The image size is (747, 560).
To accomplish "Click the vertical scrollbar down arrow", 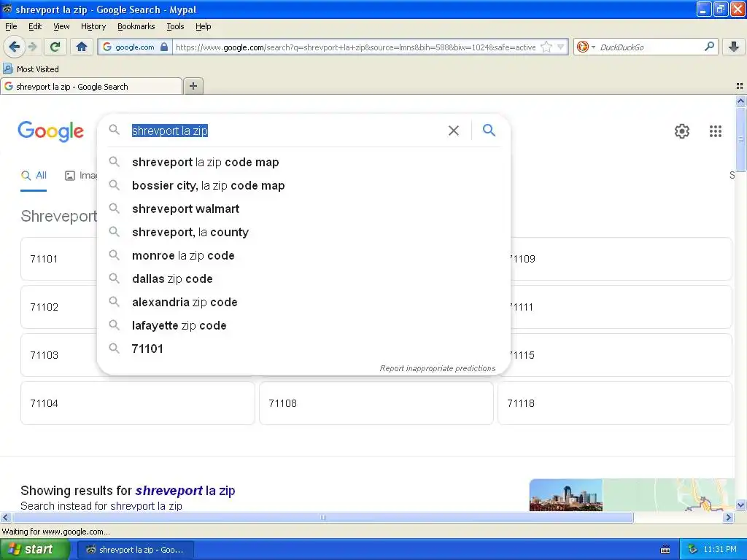I will pos(740,505).
